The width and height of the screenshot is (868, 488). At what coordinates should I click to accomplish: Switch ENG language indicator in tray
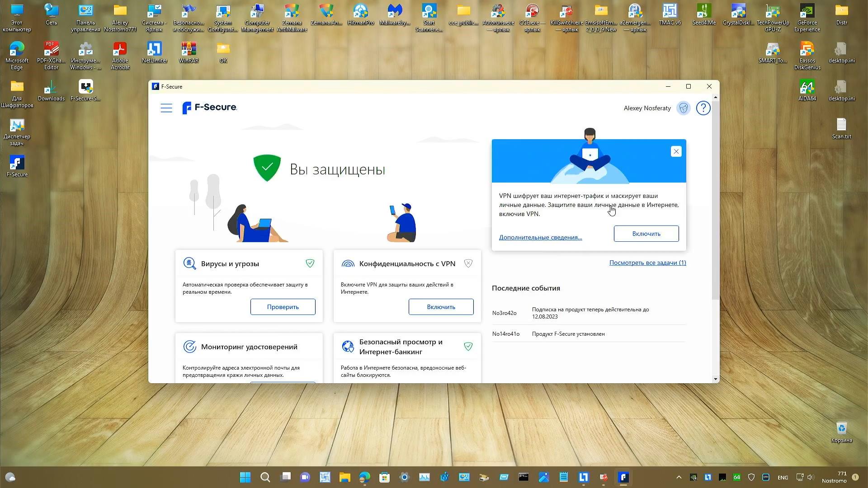point(783,478)
